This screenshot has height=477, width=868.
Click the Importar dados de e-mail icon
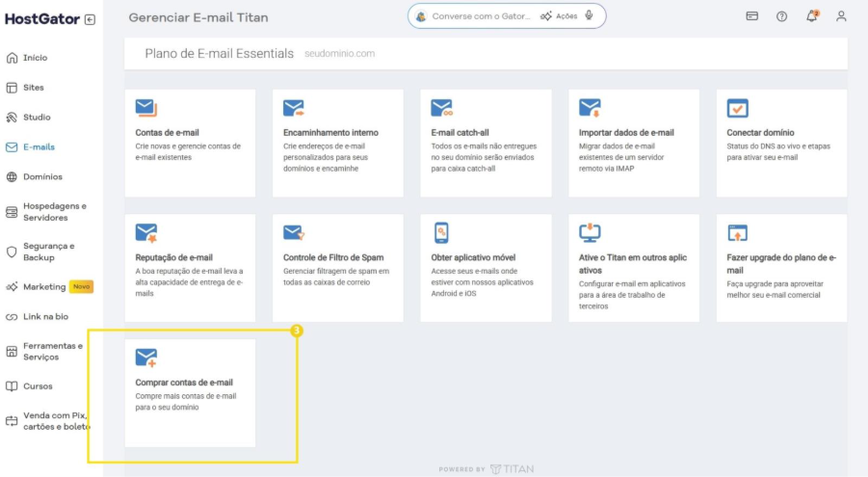click(x=590, y=108)
